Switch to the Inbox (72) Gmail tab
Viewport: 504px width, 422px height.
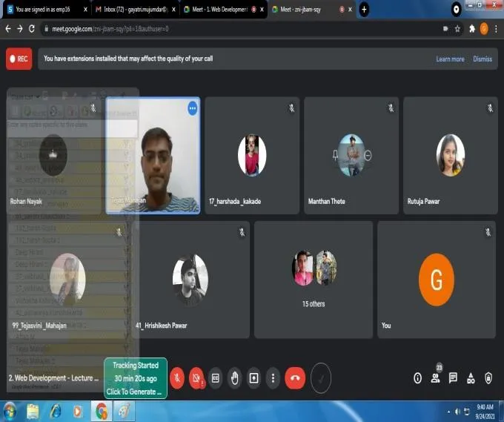coord(136,10)
